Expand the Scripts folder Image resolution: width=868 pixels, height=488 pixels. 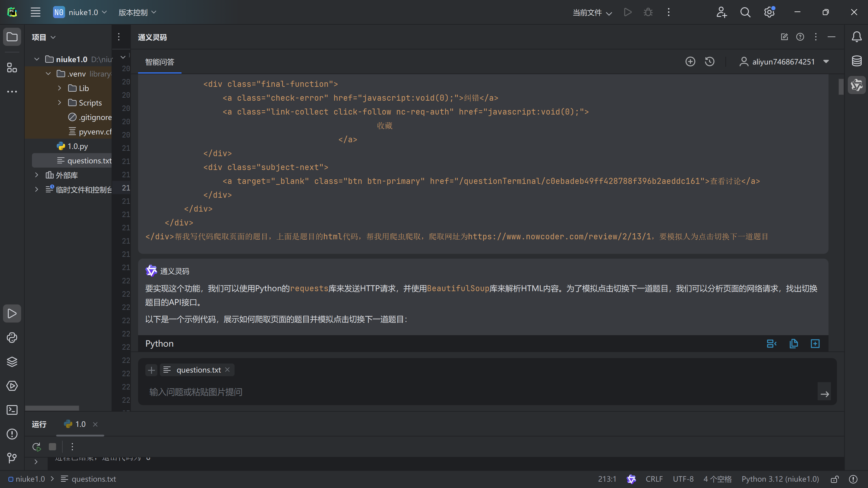60,103
